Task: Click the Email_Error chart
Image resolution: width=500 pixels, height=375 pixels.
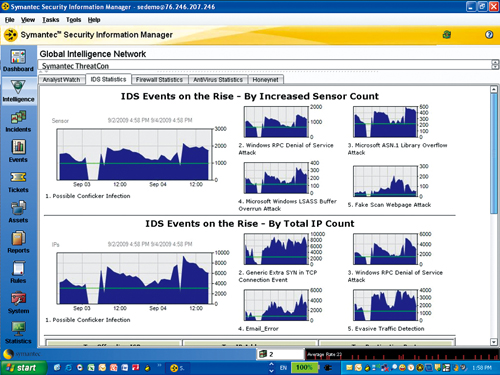Action: point(276,305)
